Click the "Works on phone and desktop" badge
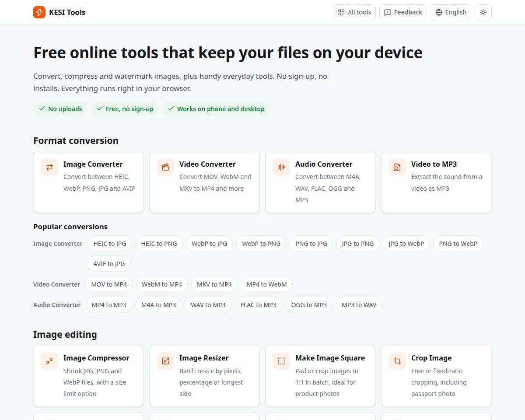The height and width of the screenshot is (420, 525). coord(216,109)
